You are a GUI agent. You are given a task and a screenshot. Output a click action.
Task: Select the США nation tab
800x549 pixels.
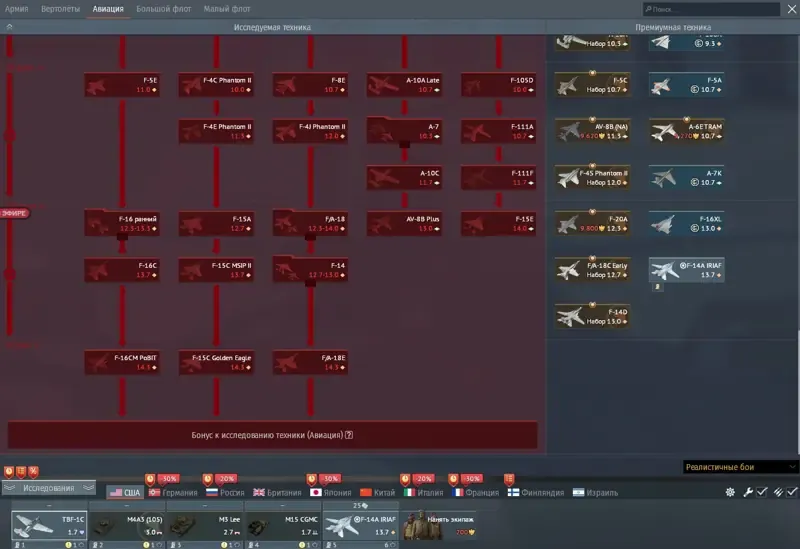[126, 492]
